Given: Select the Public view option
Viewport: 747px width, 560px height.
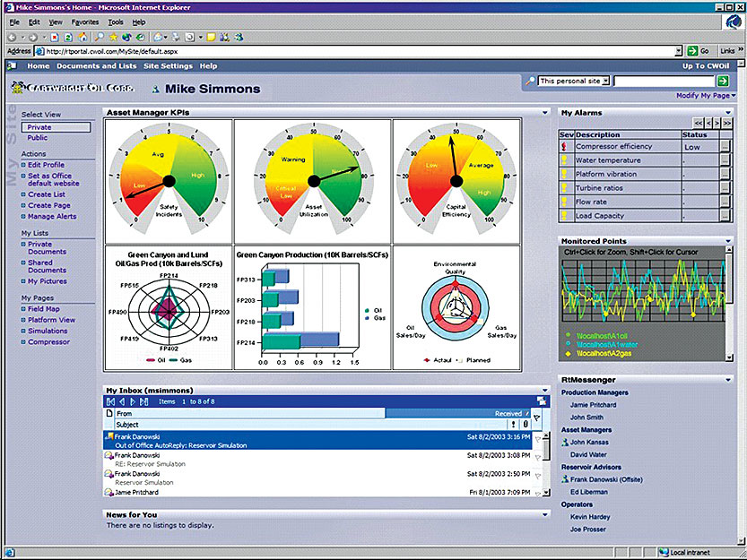Looking at the screenshot, I should click(x=38, y=138).
